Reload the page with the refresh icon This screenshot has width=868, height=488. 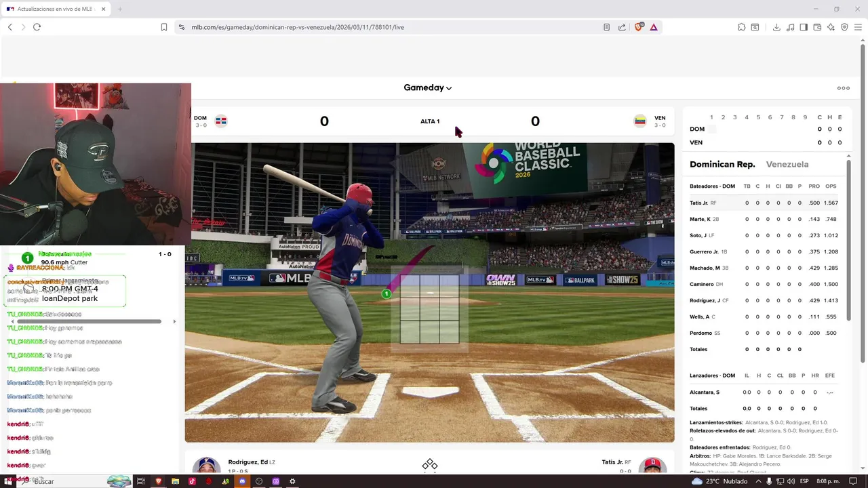click(x=37, y=27)
